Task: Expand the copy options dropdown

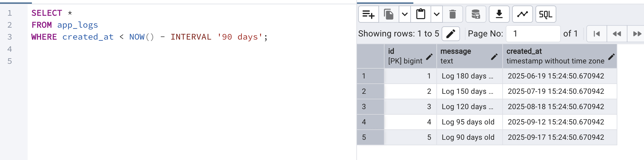Action: (405, 14)
